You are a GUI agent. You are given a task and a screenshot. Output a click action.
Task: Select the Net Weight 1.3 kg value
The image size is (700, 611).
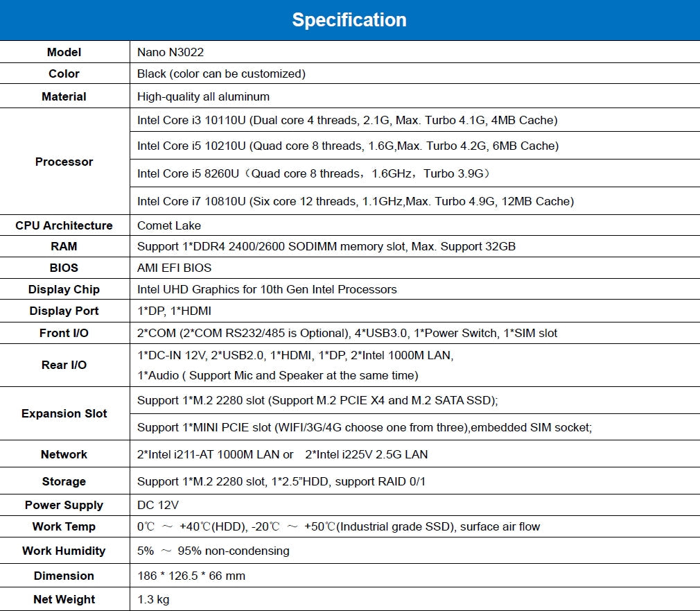tap(150, 599)
